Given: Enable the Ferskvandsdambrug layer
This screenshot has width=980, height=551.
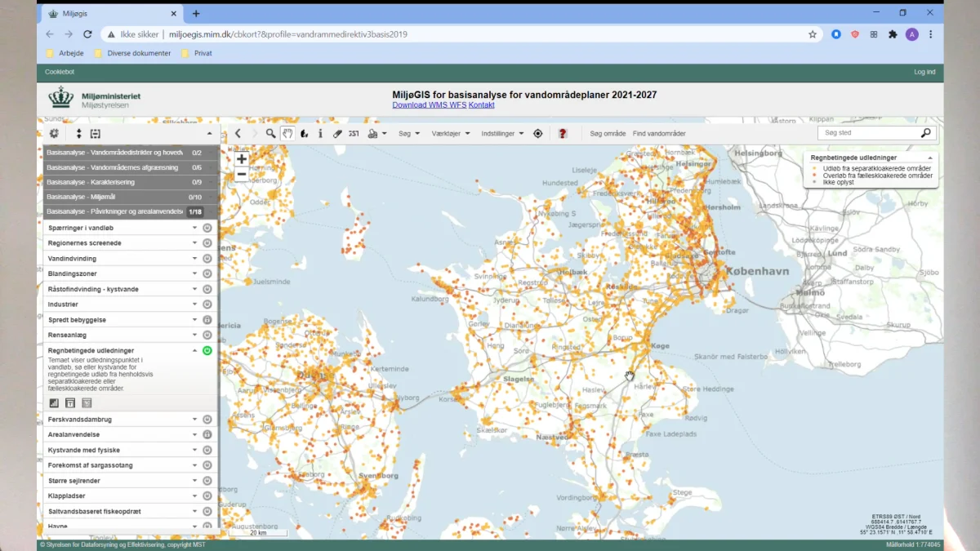Looking at the screenshot, I should pos(207,420).
